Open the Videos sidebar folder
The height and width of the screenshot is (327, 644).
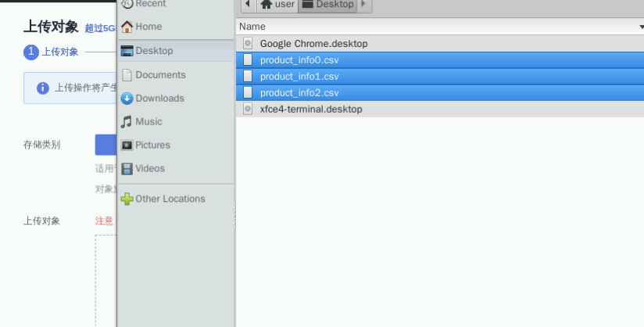[150, 168]
